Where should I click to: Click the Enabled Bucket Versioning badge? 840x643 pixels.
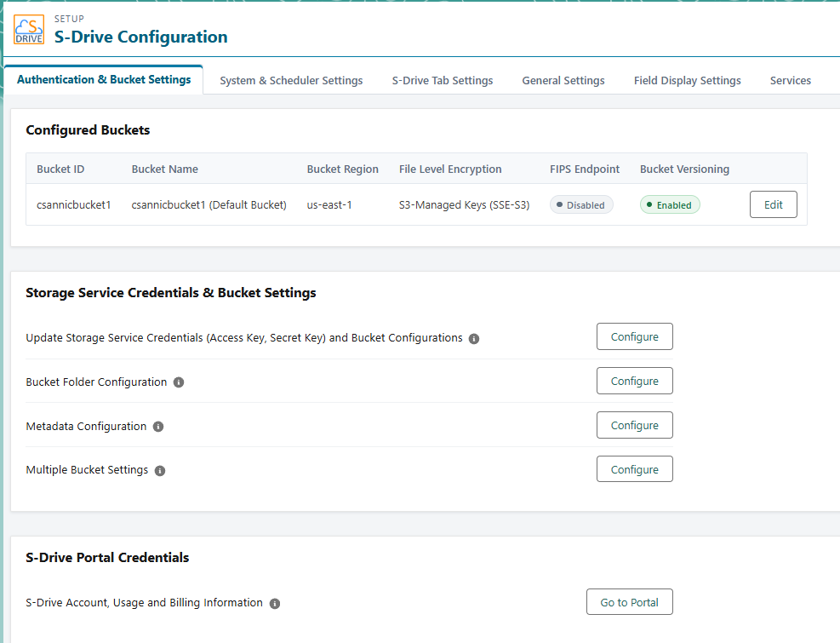[670, 205]
